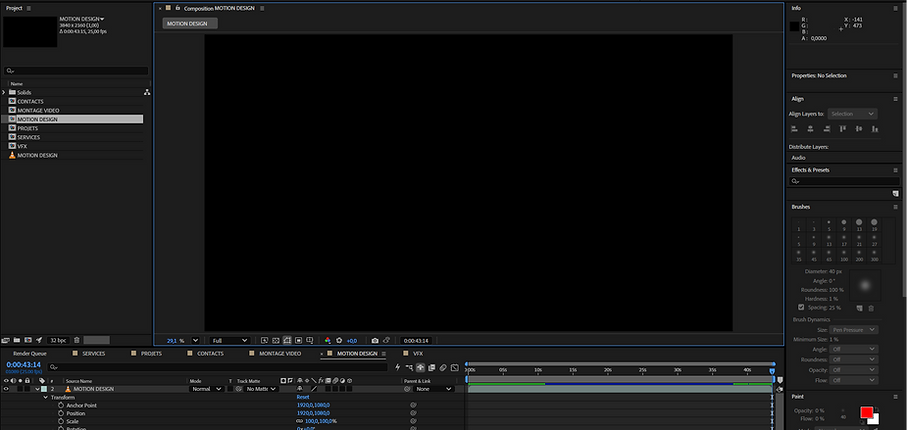Click the Effects & Presets search field

[844, 181]
